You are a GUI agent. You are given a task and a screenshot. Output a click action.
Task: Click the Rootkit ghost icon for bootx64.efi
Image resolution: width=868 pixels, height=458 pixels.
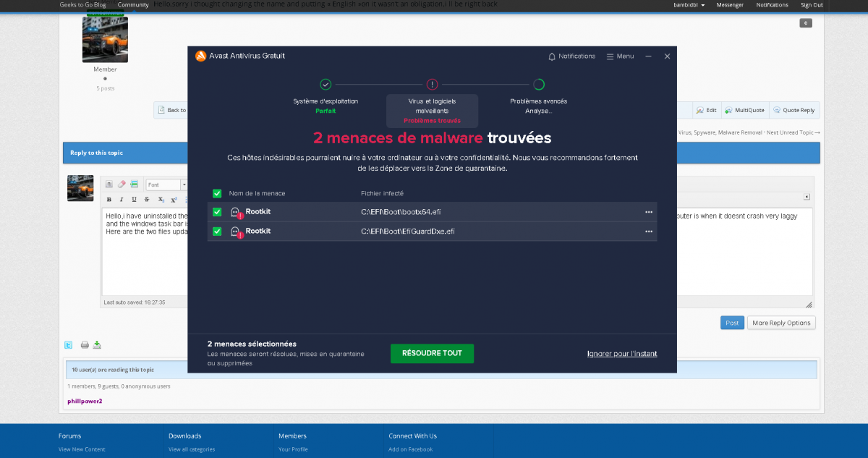[236, 212]
